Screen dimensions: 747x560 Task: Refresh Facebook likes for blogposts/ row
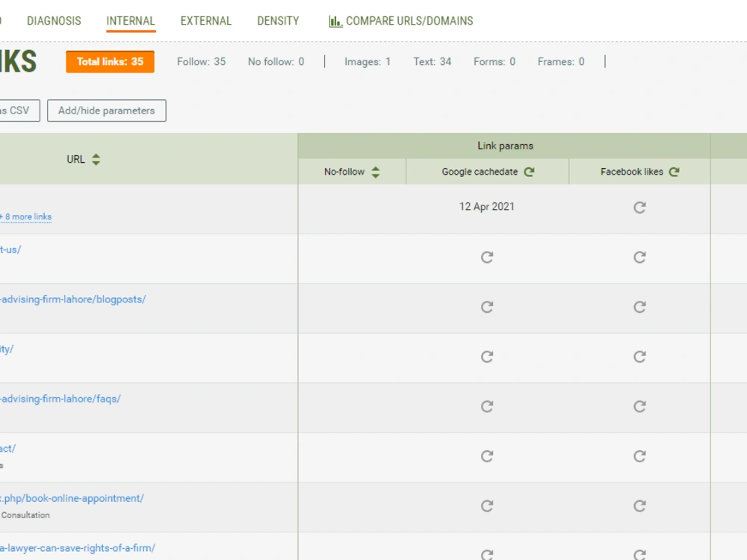pyautogui.click(x=640, y=307)
